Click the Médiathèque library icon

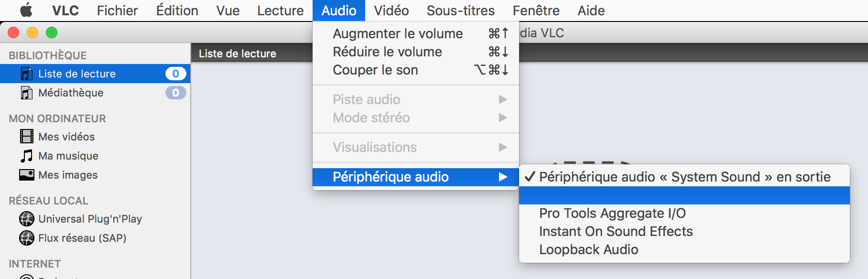click(x=27, y=93)
